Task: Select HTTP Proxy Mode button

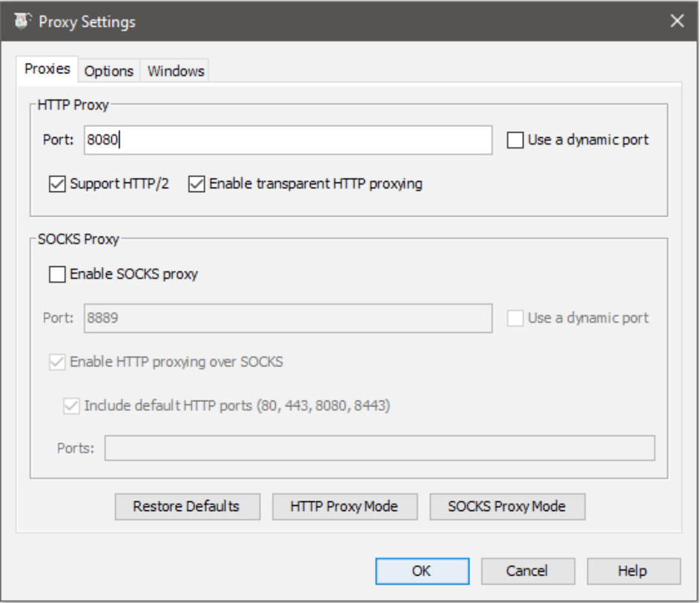Action: (x=344, y=507)
